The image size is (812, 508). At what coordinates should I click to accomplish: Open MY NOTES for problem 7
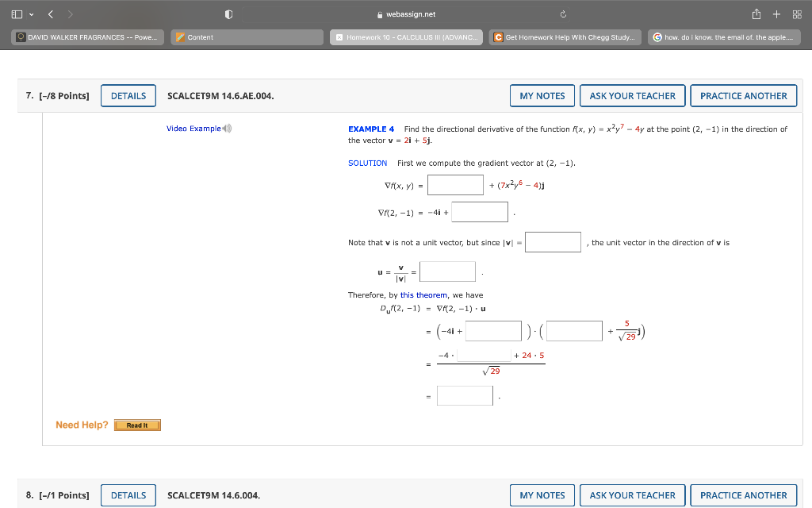click(542, 95)
